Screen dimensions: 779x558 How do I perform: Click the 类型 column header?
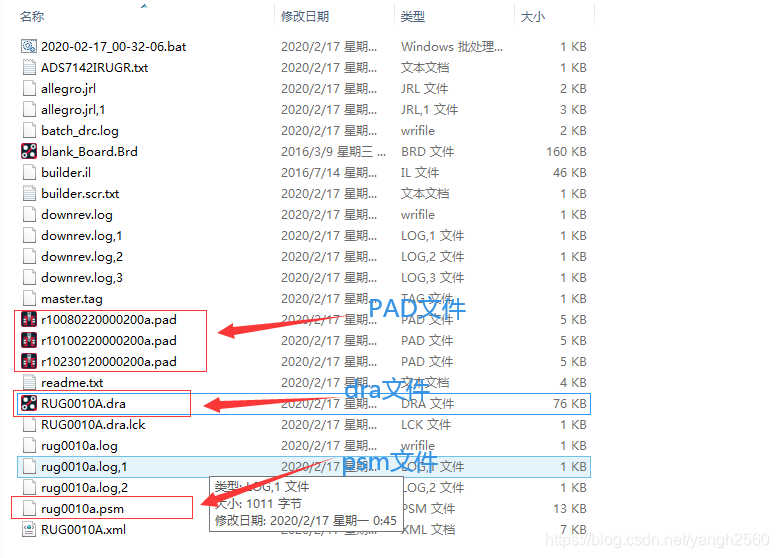point(413,17)
